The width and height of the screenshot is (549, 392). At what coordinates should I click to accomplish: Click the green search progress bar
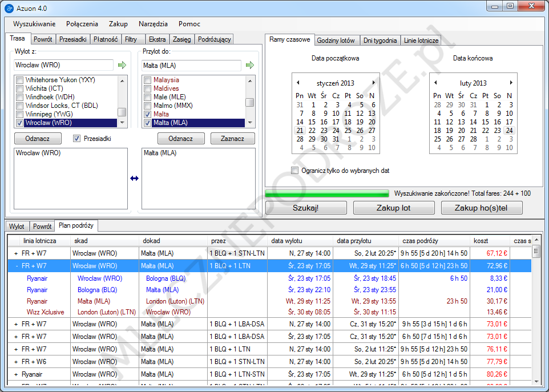pos(327,193)
